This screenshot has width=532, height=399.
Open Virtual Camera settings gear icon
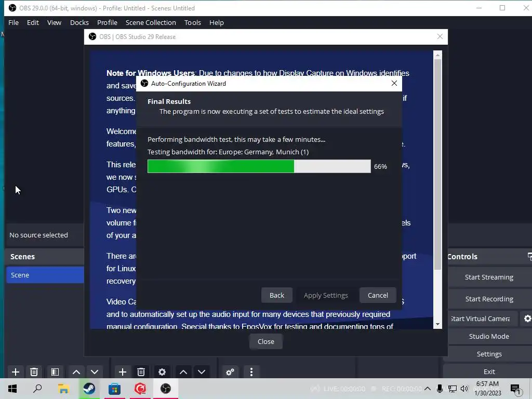click(527, 318)
